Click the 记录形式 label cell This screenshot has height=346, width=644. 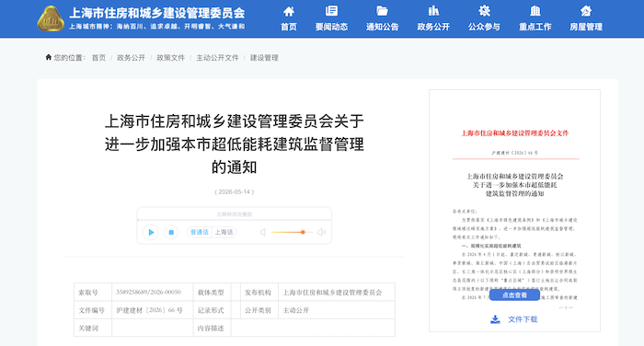[211, 310]
